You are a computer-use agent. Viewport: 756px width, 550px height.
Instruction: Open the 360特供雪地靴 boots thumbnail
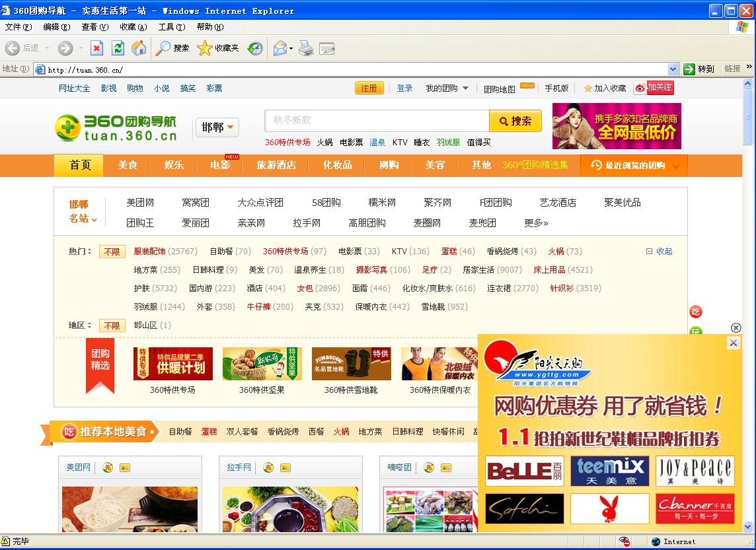point(352,364)
